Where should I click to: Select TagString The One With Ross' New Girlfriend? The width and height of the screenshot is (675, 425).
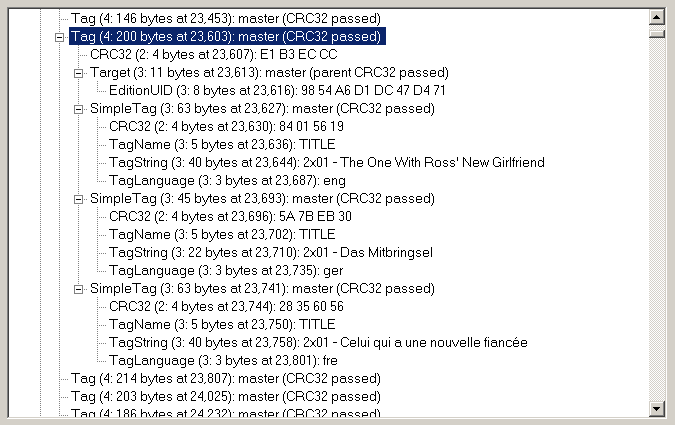click(x=327, y=162)
